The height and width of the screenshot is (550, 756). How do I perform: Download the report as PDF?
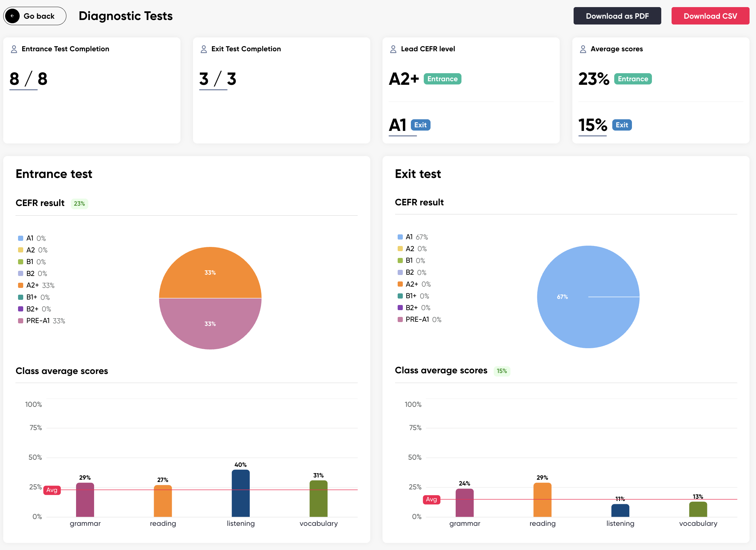pos(617,16)
